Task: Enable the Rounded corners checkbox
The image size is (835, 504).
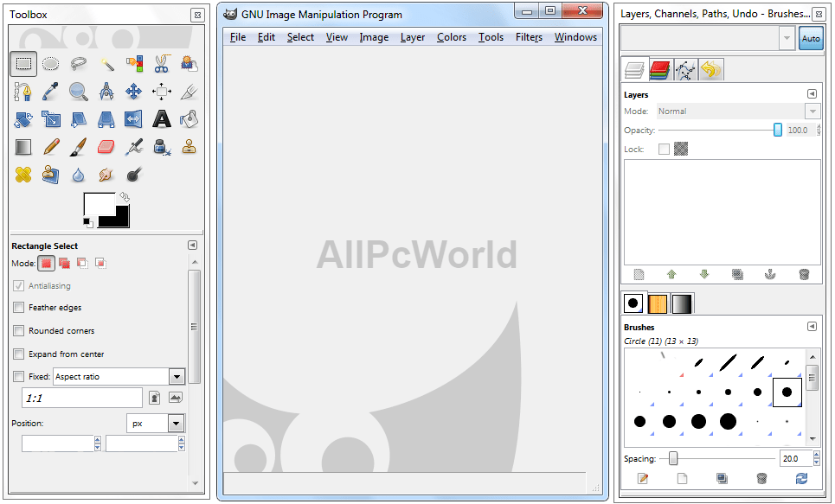Action: click(x=19, y=330)
